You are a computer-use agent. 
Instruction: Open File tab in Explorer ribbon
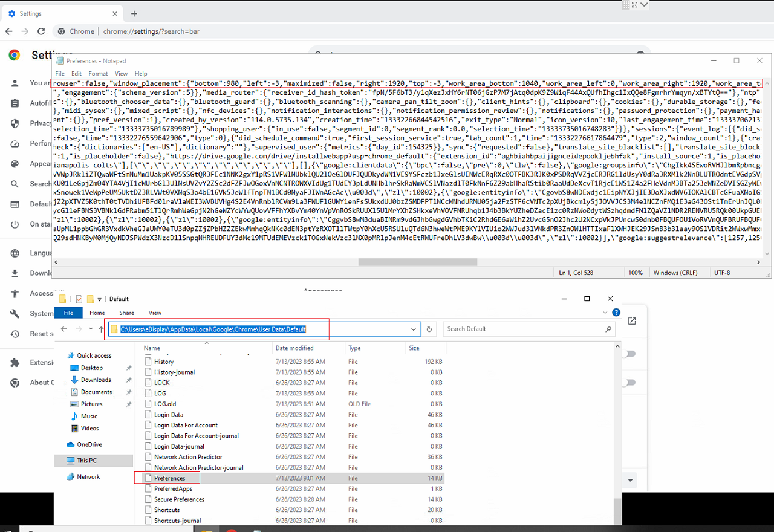point(68,313)
